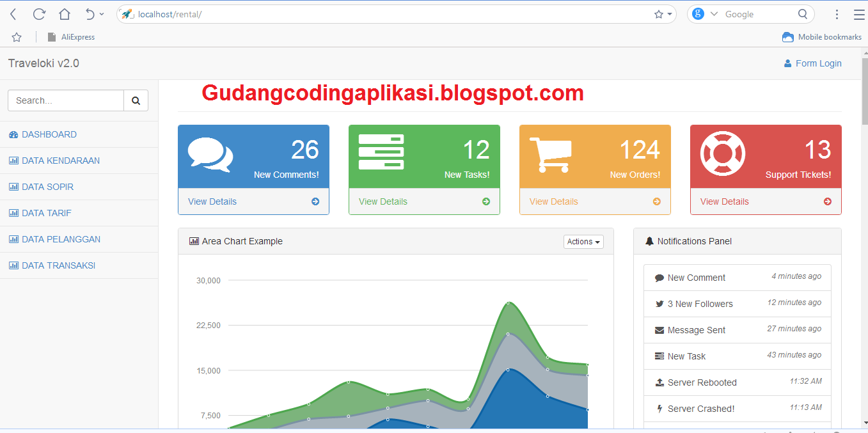Click the chart icon next to Area Chart Example

[x=193, y=241]
